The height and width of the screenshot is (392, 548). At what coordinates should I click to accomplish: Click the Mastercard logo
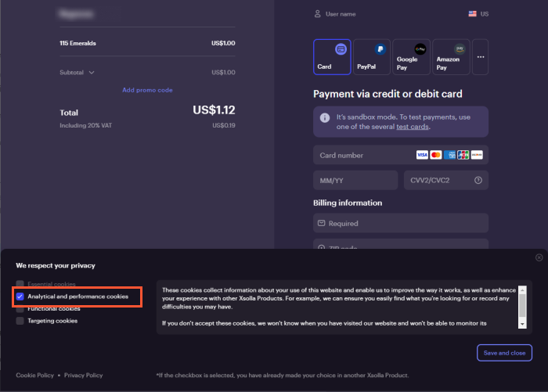(x=436, y=155)
